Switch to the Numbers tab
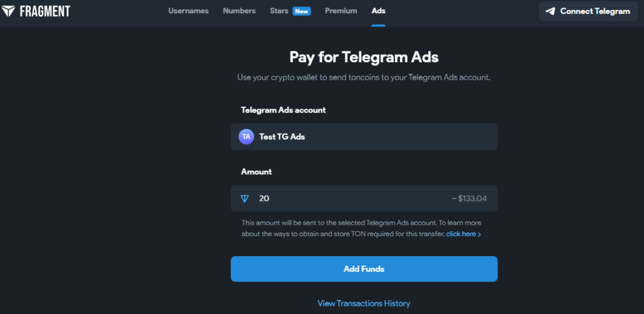 click(x=239, y=11)
